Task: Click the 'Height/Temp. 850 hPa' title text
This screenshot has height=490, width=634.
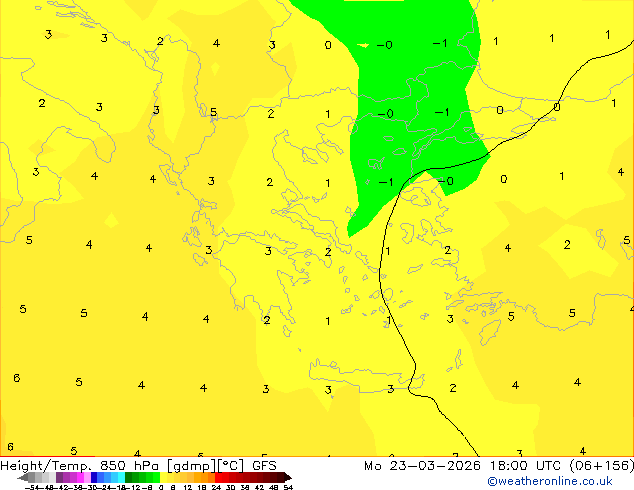Action: [79, 466]
